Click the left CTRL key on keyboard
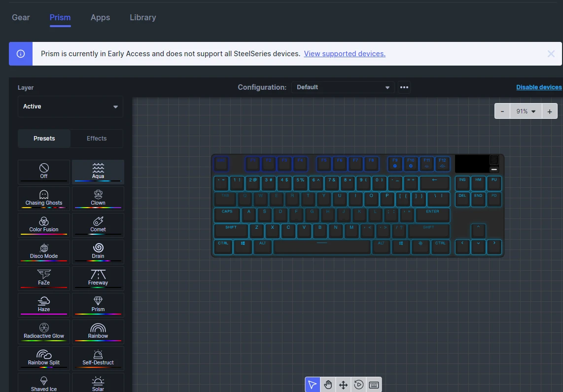Image resolution: width=563 pixels, height=392 pixels. pos(223,247)
